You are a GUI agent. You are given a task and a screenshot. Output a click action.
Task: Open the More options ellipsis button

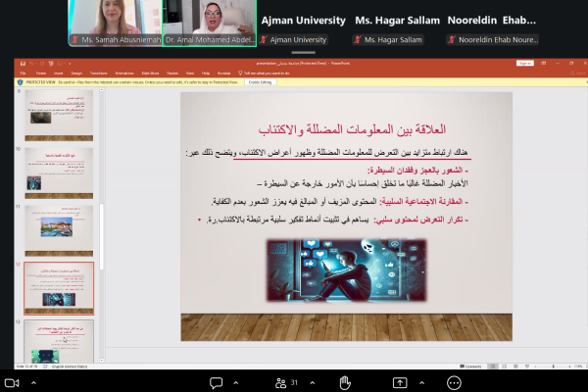(x=454, y=383)
